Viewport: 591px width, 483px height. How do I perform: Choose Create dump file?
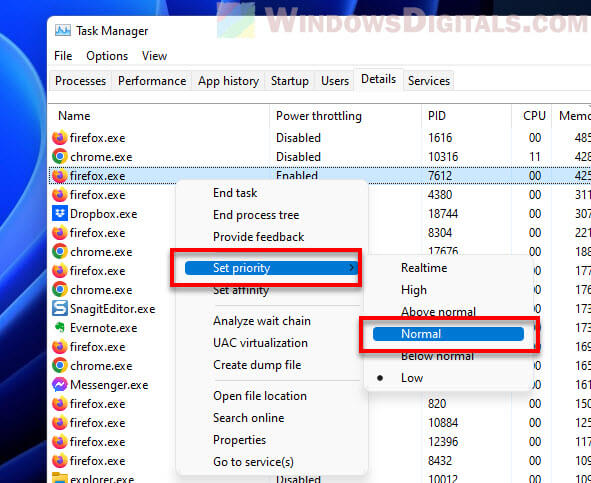[x=257, y=365]
